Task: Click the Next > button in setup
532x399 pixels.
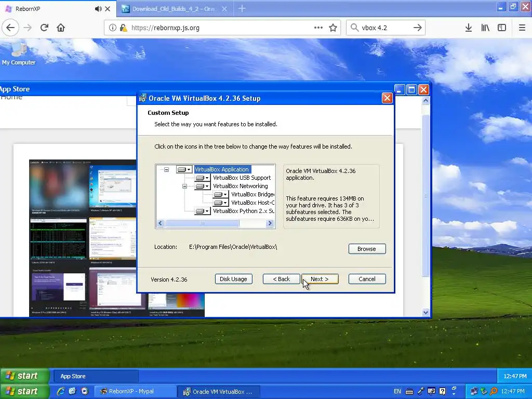Action: point(320,279)
